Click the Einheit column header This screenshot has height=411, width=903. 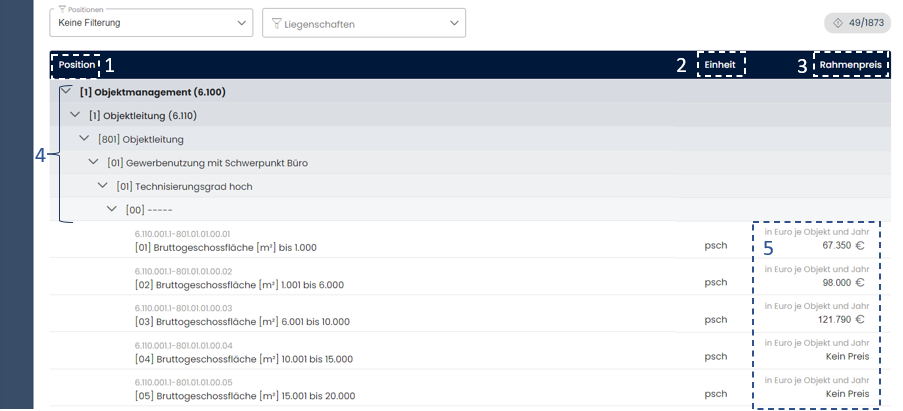720,65
